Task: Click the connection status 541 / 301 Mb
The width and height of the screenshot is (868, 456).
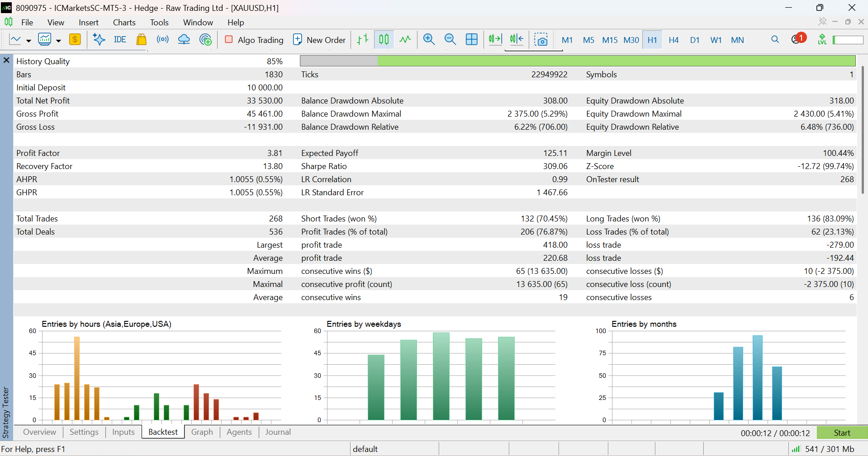Action: click(823, 449)
